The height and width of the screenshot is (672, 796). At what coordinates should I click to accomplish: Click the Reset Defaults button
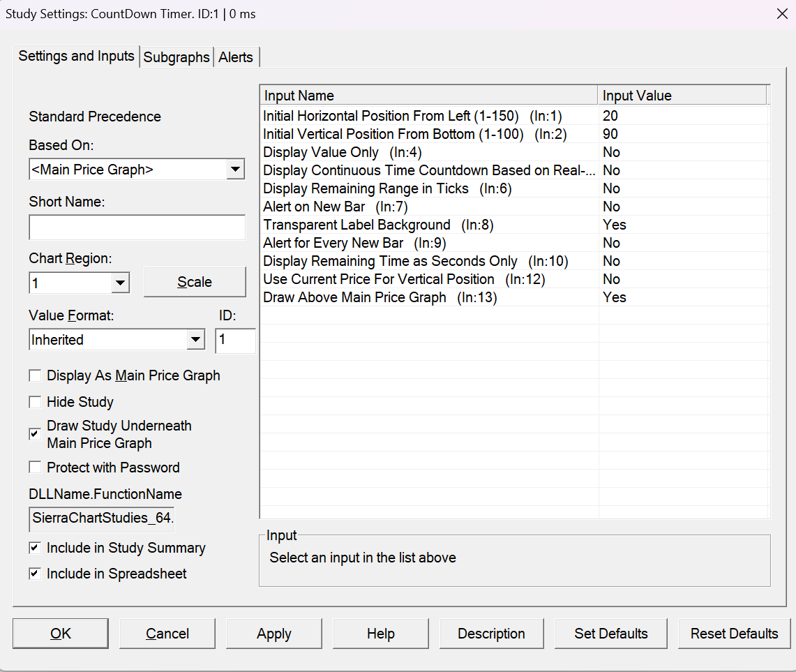(x=734, y=634)
